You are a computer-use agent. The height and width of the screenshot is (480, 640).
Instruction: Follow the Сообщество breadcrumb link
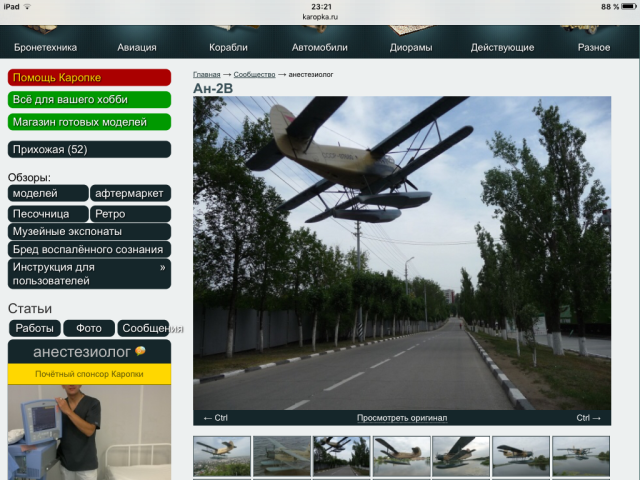[x=255, y=74]
